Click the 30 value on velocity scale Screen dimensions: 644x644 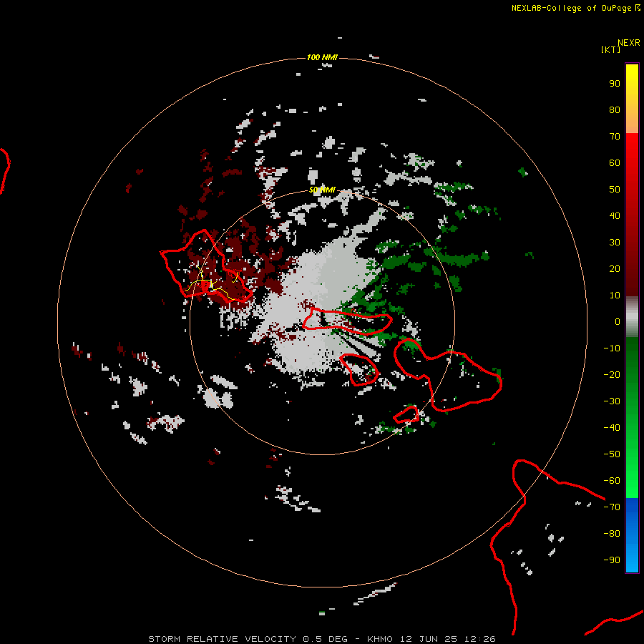coord(615,243)
